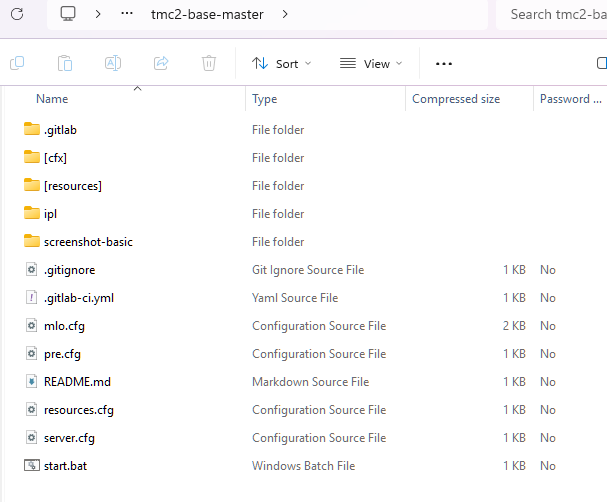Click 'File folder' type in ipl row
Screen dimensions: 607x502
(278, 214)
